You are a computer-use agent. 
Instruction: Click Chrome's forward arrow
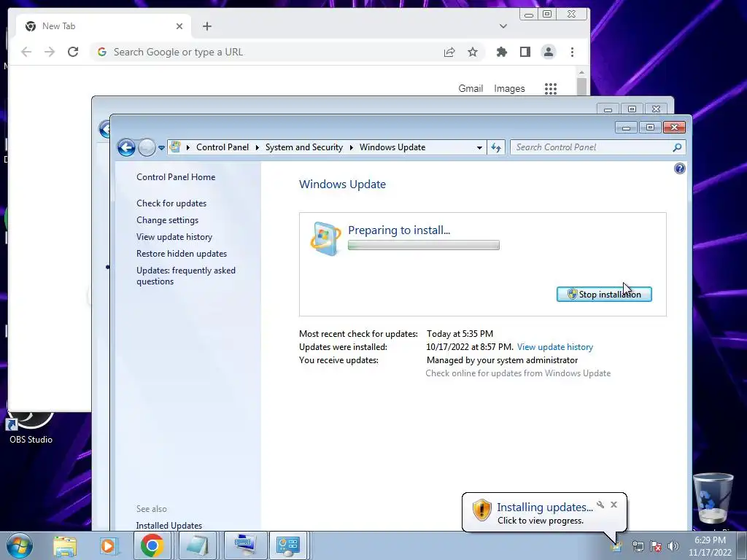50,52
